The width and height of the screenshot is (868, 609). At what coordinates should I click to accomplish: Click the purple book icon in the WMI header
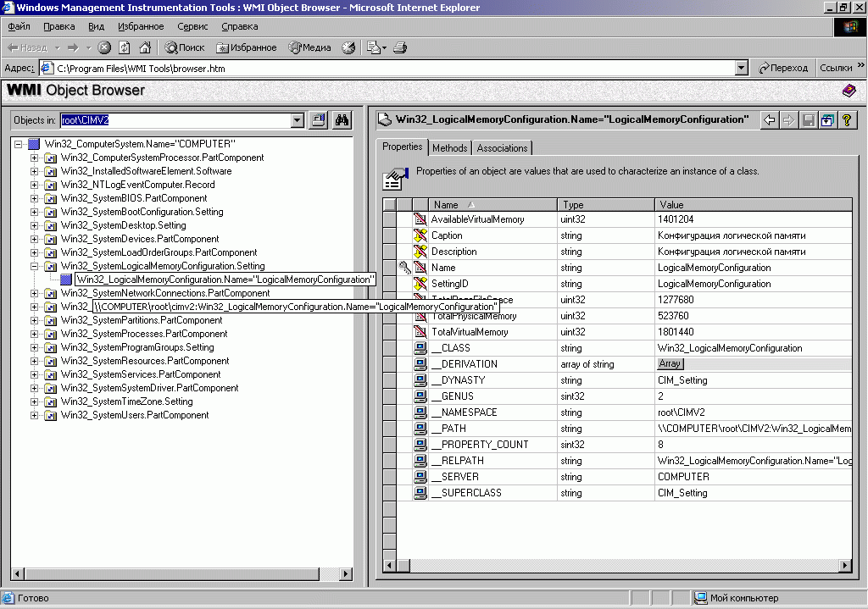tap(849, 90)
